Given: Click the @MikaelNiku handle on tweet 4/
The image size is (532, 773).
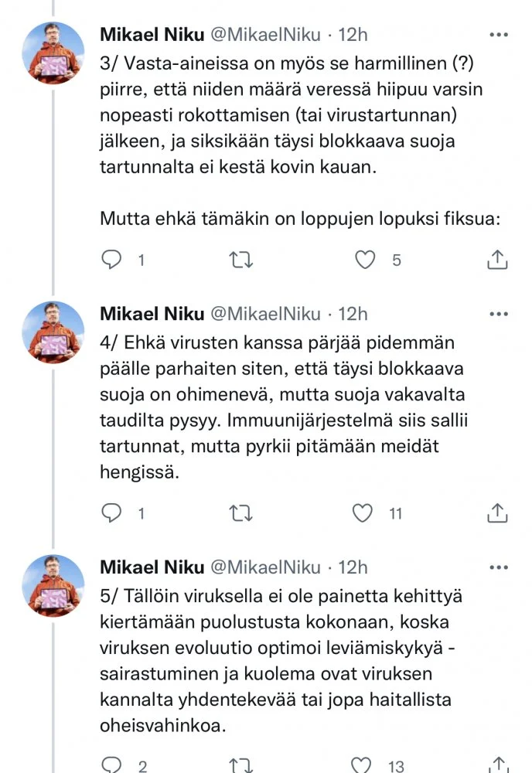Looking at the screenshot, I should click(x=264, y=313).
